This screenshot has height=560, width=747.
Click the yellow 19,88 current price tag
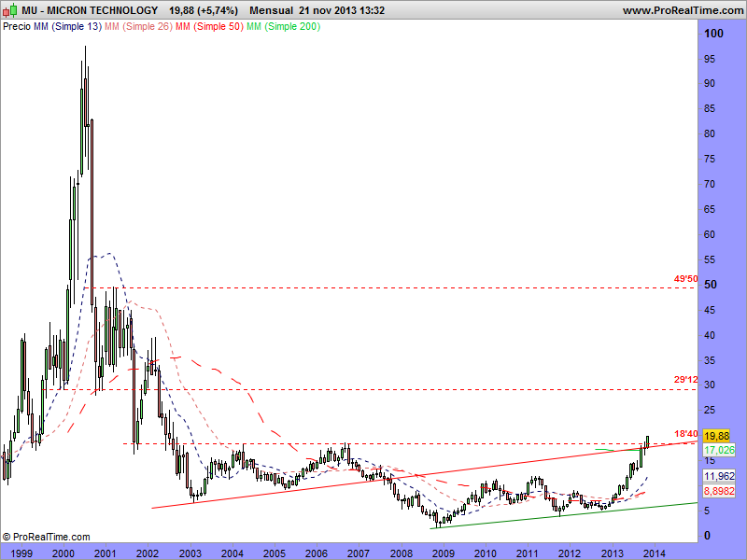716,436
